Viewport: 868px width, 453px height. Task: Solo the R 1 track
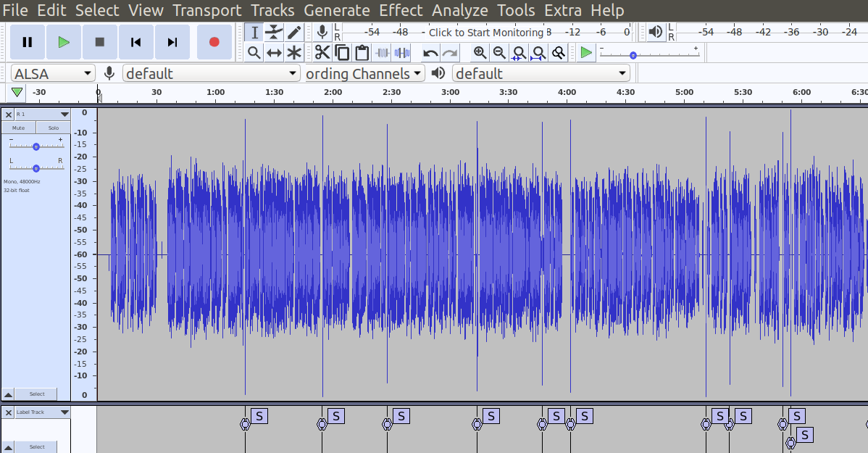point(52,128)
